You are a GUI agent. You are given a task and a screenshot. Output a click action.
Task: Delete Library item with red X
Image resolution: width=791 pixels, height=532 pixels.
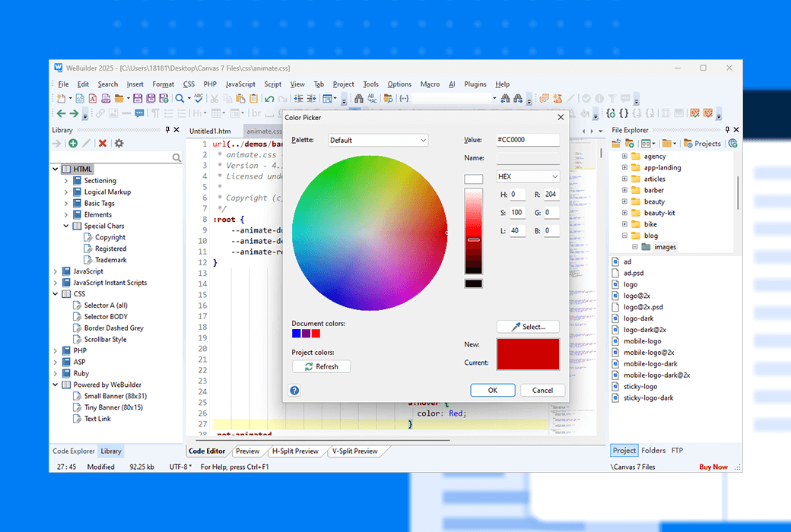[103, 143]
